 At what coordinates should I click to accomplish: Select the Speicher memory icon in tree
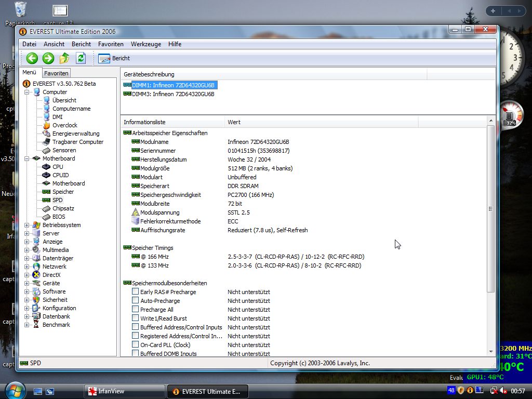pyautogui.click(x=46, y=192)
